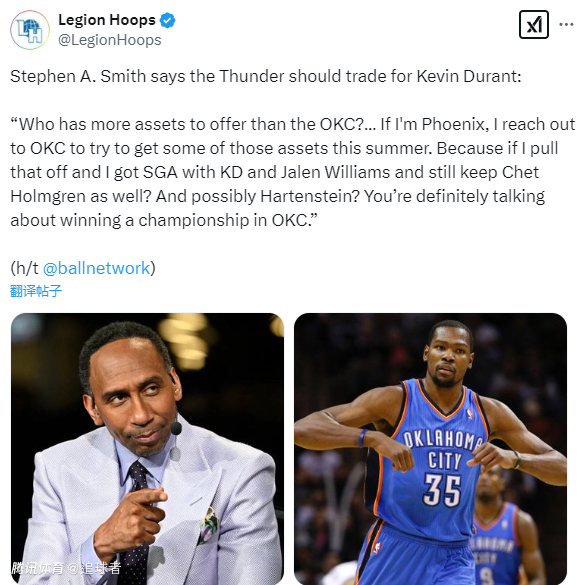Click the quoted tweet text paragraph
580x585 pixels.
[x=293, y=172]
